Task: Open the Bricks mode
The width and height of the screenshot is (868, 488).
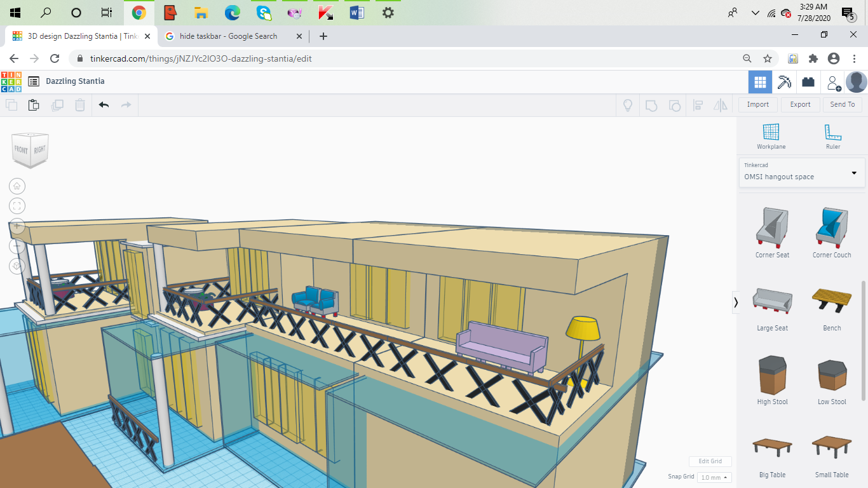Action: 808,82
